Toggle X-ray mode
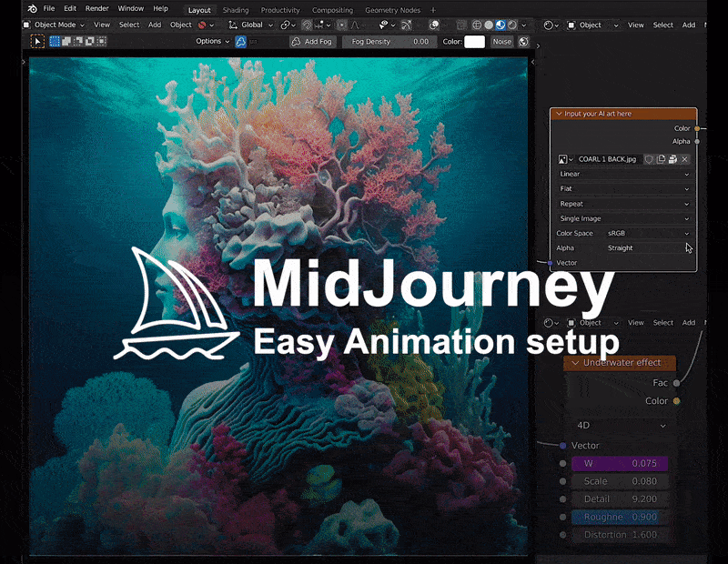This screenshot has width=728, height=564. pos(461,25)
